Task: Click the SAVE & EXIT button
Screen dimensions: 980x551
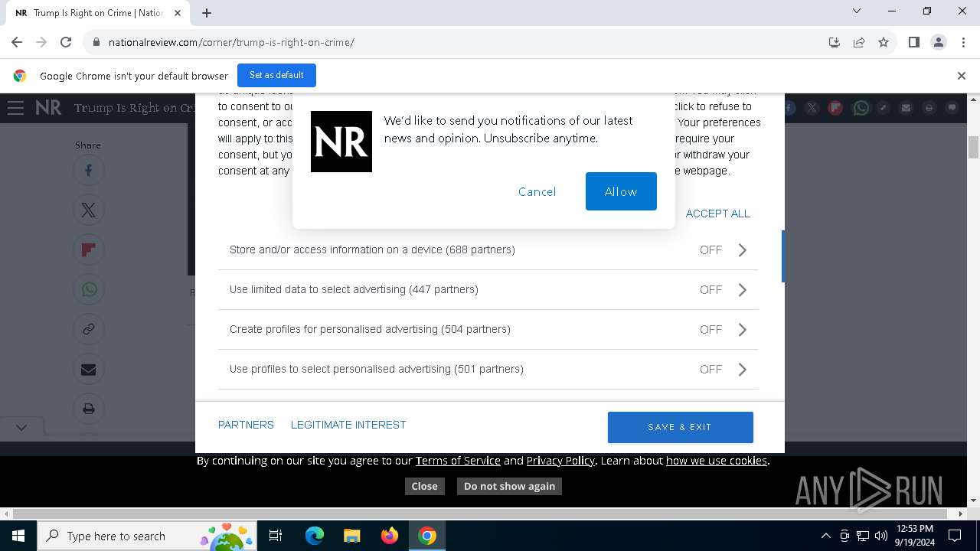Action: [x=680, y=427]
